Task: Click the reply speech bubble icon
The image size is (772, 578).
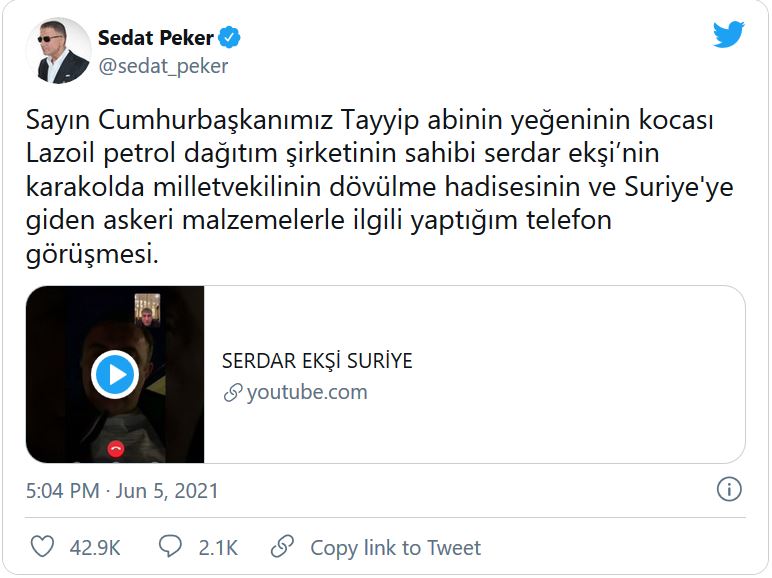Action: 171,547
